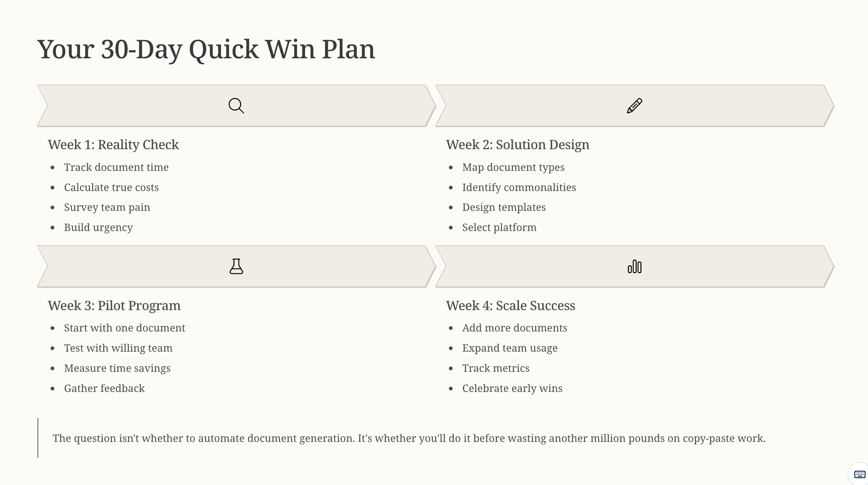The height and width of the screenshot is (485, 868).
Task: Click the 'Week 3: Pilot Program' heading
Action: (x=114, y=306)
